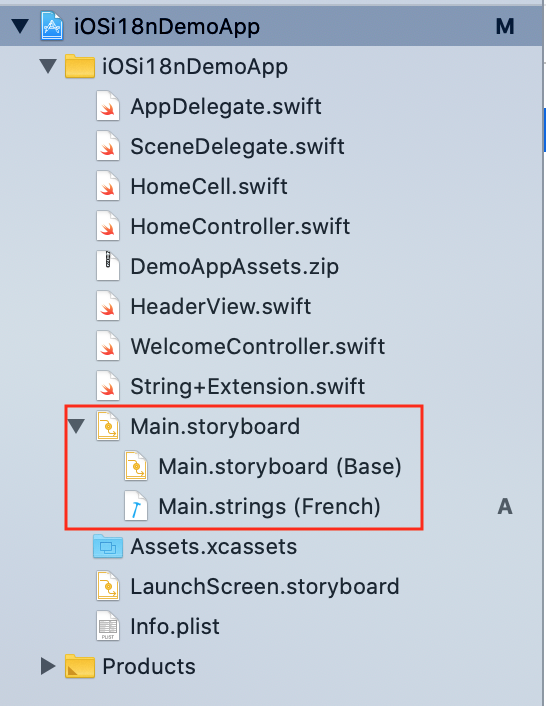Click the DemoAppAssets.zip archive icon
Screen dimensions: 546x706
coord(108,266)
